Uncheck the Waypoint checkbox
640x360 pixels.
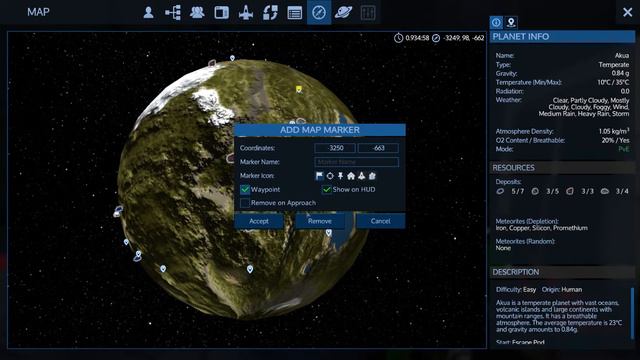point(245,189)
